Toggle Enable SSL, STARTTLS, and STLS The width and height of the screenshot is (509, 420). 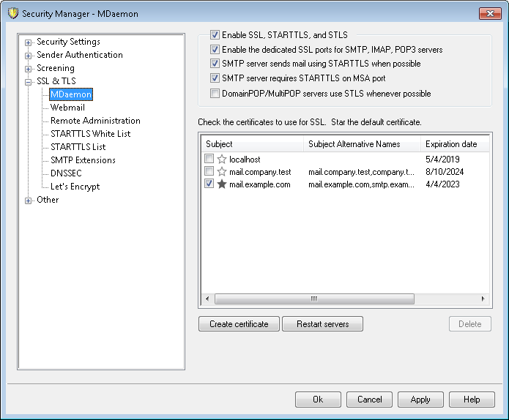[215, 34]
